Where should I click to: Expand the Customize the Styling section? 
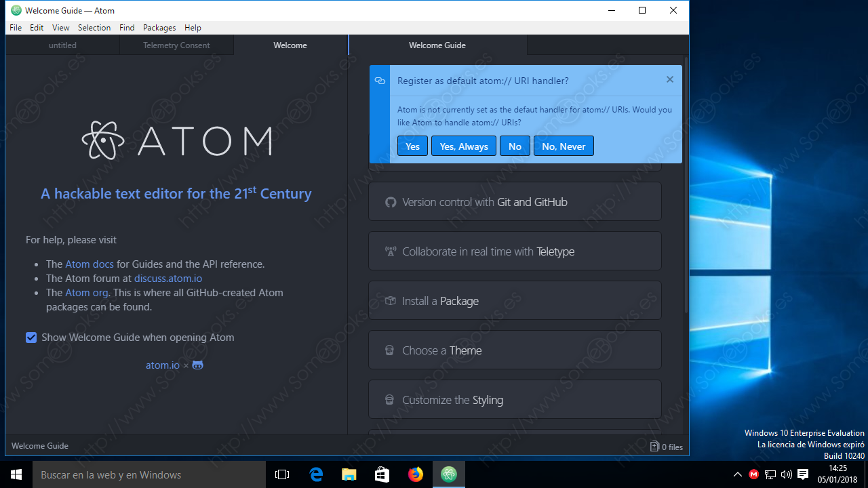click(515, 399)
